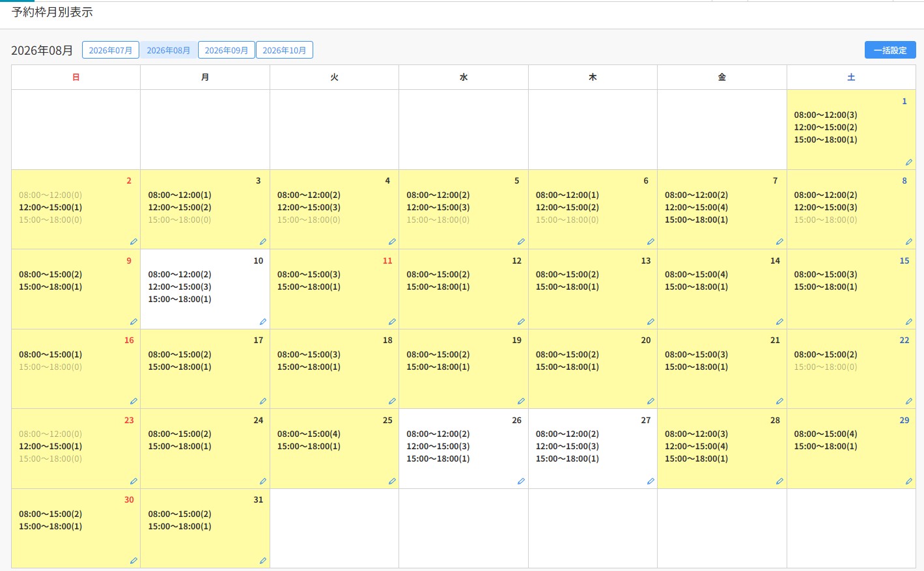Click the pencil icon on August 27
Screen dimensions: 924x571
650,481
